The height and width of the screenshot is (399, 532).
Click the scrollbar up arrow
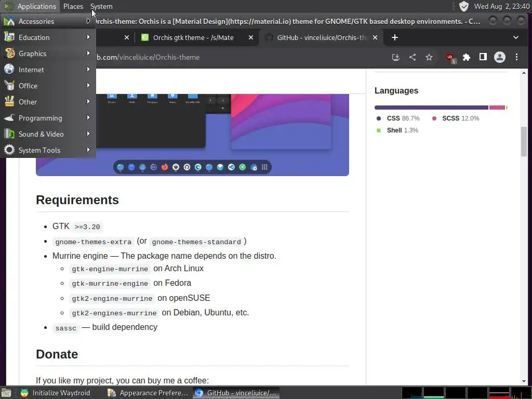[x=524, y=73]
